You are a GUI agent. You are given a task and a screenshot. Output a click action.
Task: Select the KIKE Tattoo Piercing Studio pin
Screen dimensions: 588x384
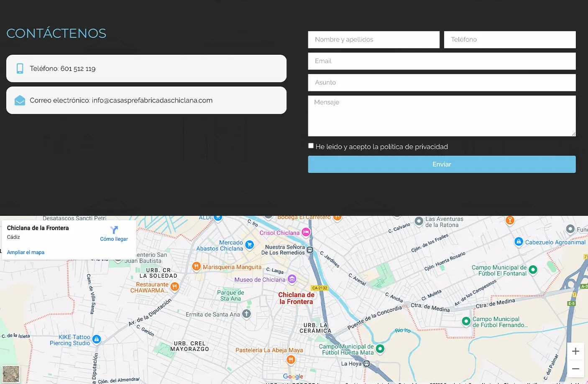pos(97,339)
